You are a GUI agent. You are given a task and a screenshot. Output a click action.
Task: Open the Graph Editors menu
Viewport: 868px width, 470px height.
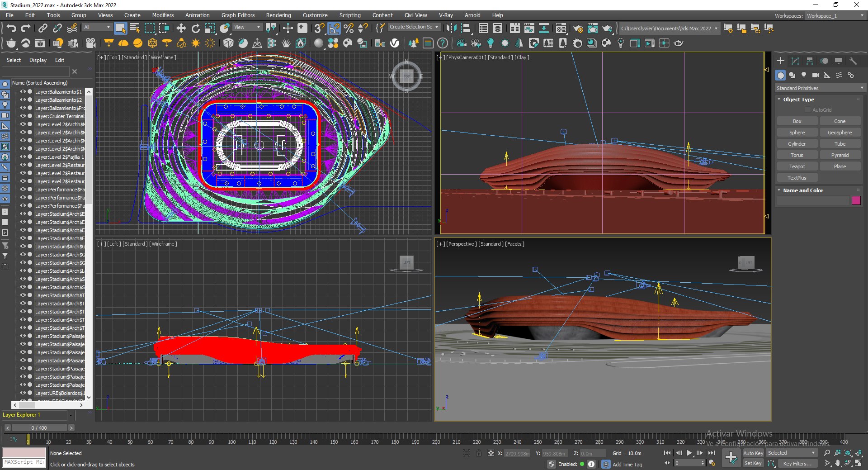[238, 15]
